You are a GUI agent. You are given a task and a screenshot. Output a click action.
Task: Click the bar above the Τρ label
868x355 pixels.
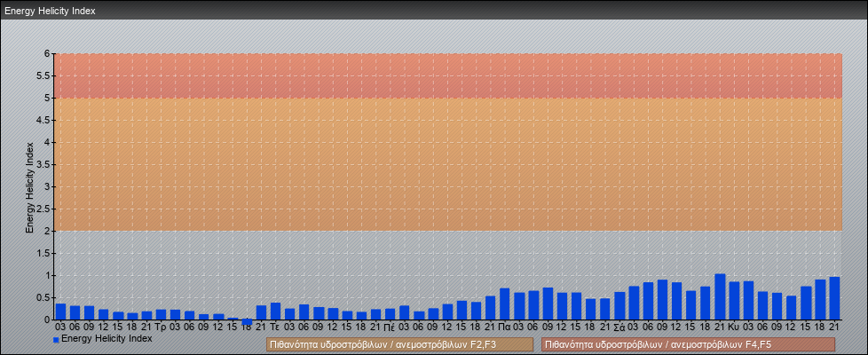(161, 314)
